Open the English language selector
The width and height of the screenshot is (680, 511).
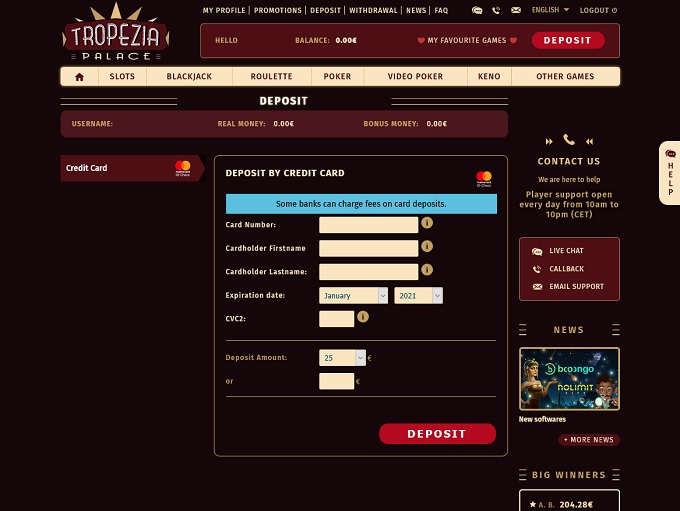(550, 10)
